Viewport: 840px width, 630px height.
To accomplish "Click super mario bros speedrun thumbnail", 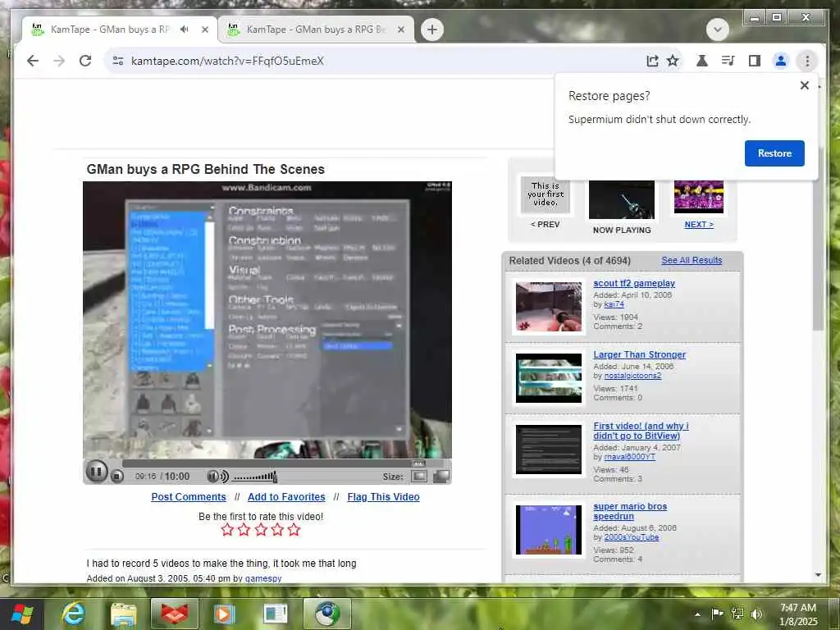I will (549, 530).
